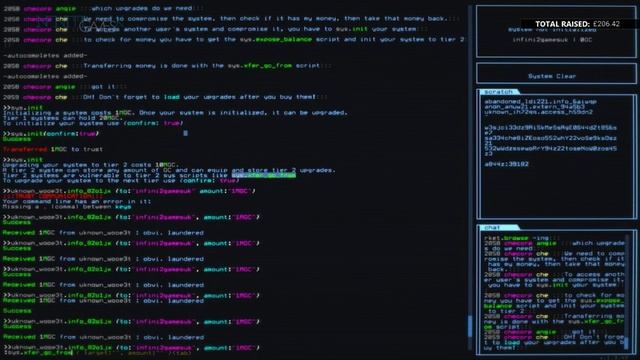The height and width of the screenshot is (360, 640).
Task: Click uknown_wope3t command above TRUST COMMUNICATION error
Action: [x=129, y=191]
